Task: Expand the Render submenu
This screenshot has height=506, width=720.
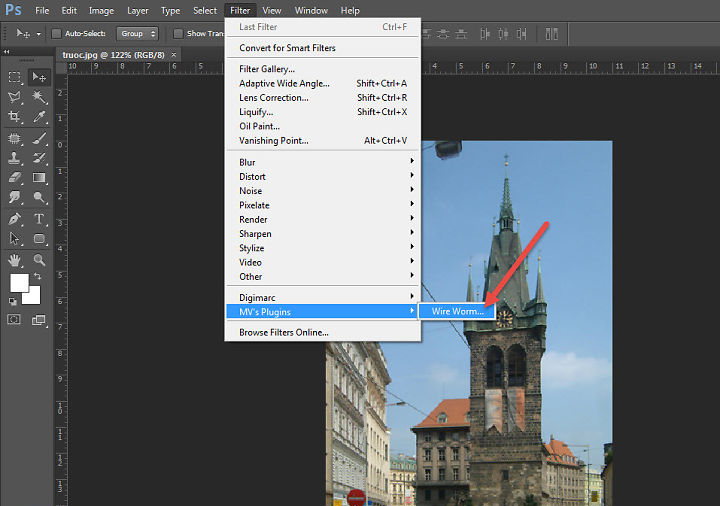Action: tap(322, 219)
